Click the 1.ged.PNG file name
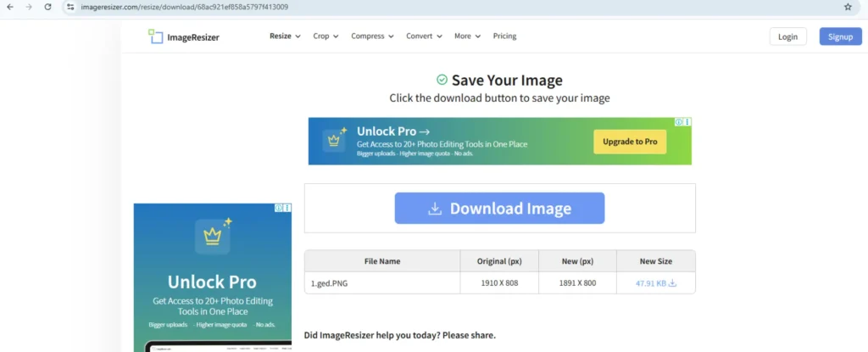The height and width of the screenshot is (352, 868). 330,283
